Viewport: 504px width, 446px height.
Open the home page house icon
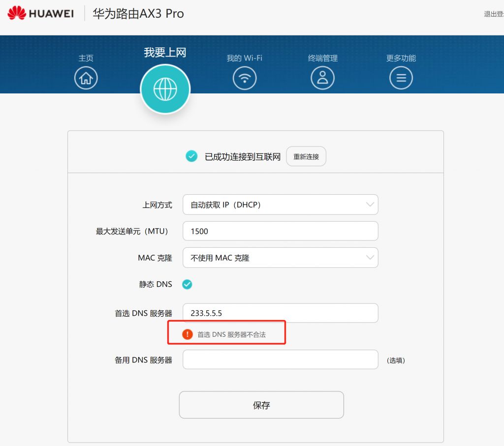(x=86, y=78)
